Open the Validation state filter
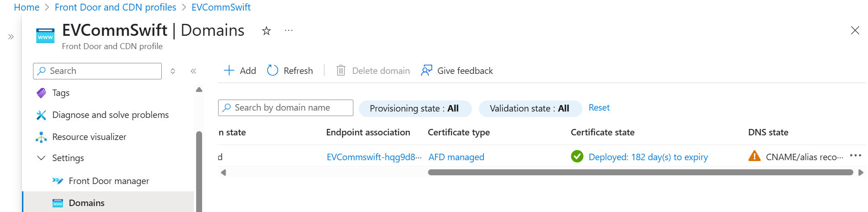The image size is (868, 212). (530, 108)
